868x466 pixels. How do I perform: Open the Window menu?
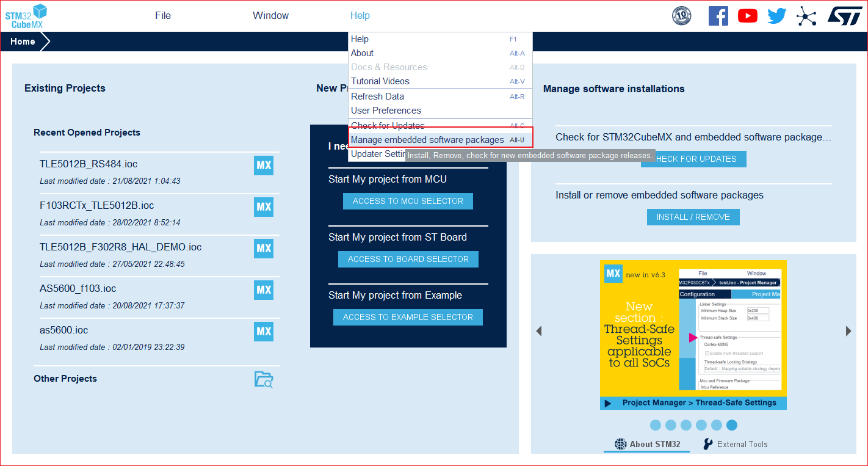[270, 16]
